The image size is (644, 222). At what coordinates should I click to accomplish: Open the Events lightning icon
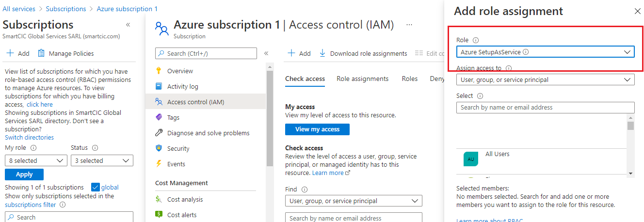point(159,164)
